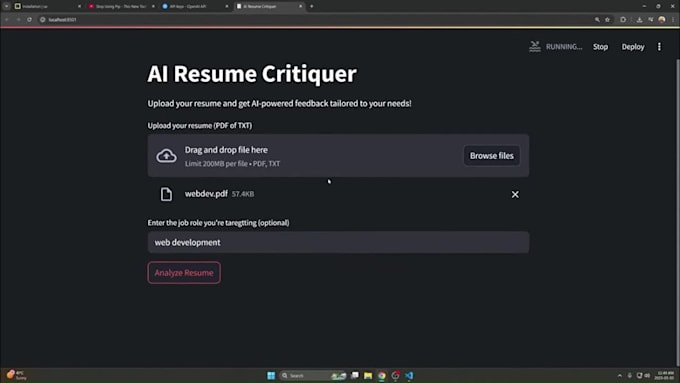Click the RUNNING status indicator icon
The image size is (680, 383).
(535, 46)
